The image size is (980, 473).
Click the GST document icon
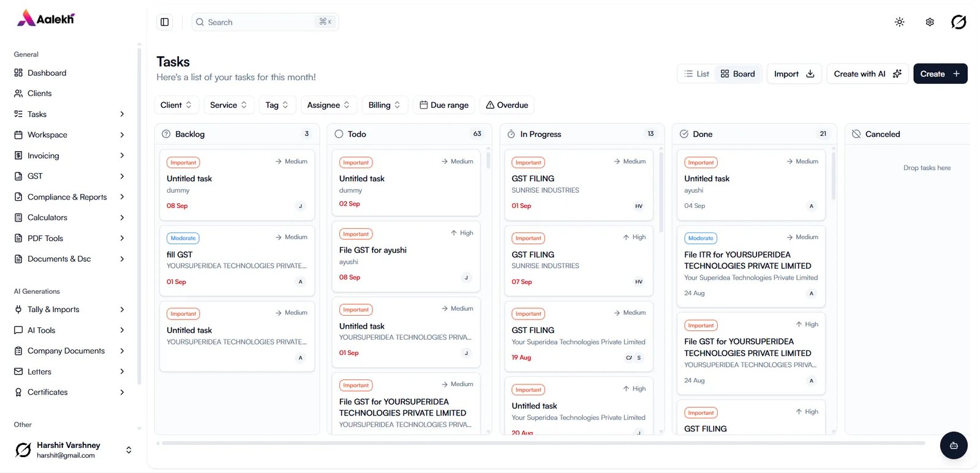[x=18, y=176]
